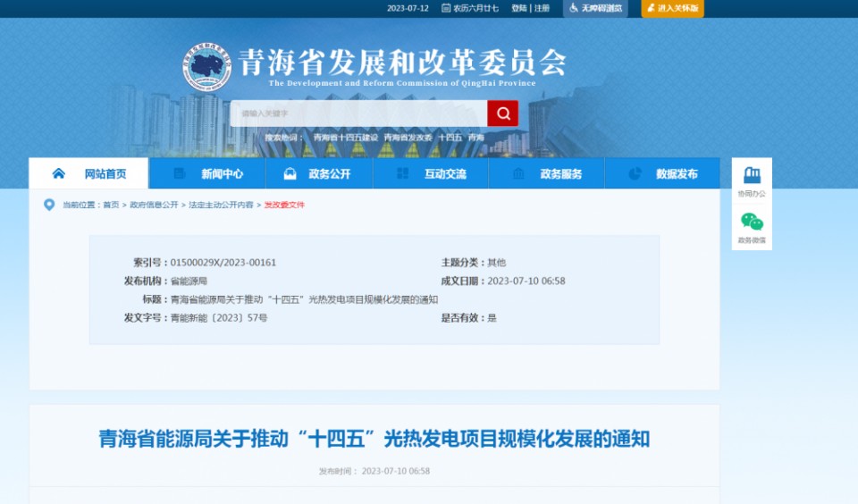Click the 登录 login link

[518, 8]
